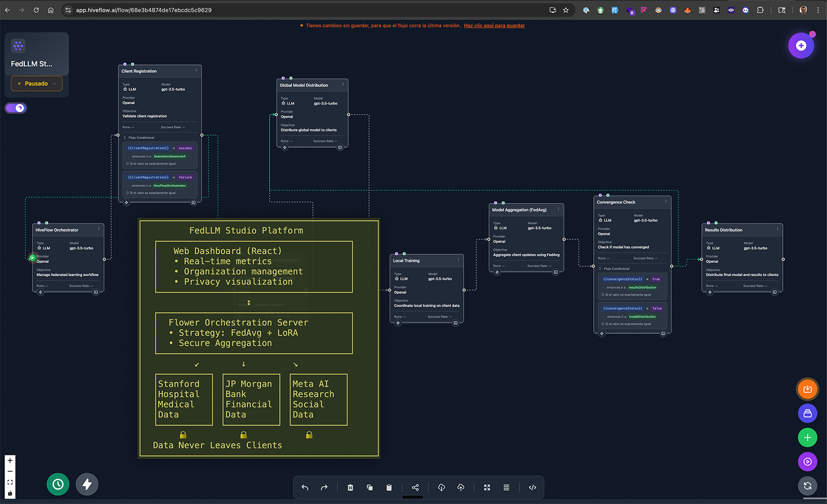Viewport: 827px width, 504px height.
Task: Delete selection with the trash icon
Action: [x=350, y=487]
